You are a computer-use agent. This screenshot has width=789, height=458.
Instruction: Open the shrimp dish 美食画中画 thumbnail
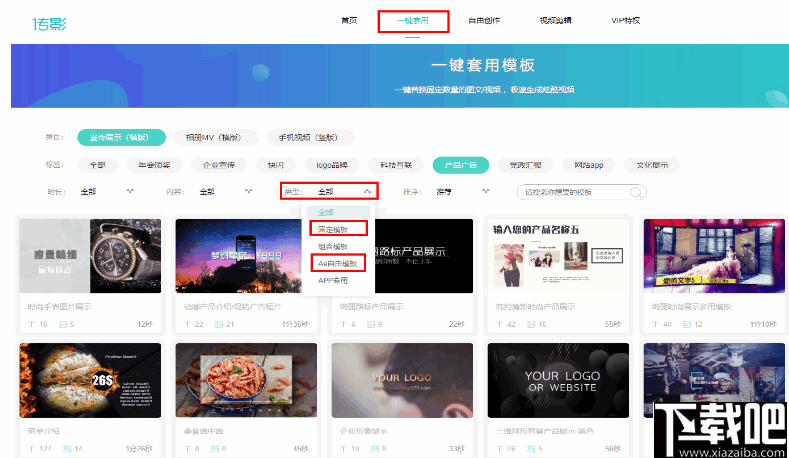[x=246, y=380]
